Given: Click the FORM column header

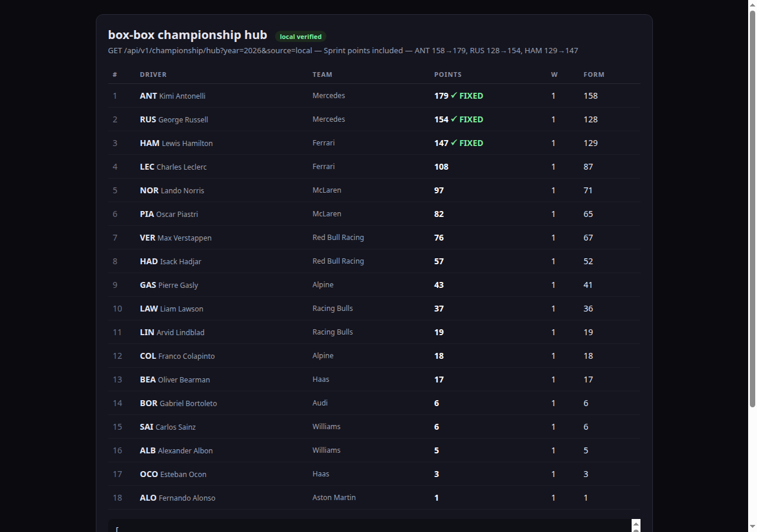Looking at the screenshot, I should [594, 74].
